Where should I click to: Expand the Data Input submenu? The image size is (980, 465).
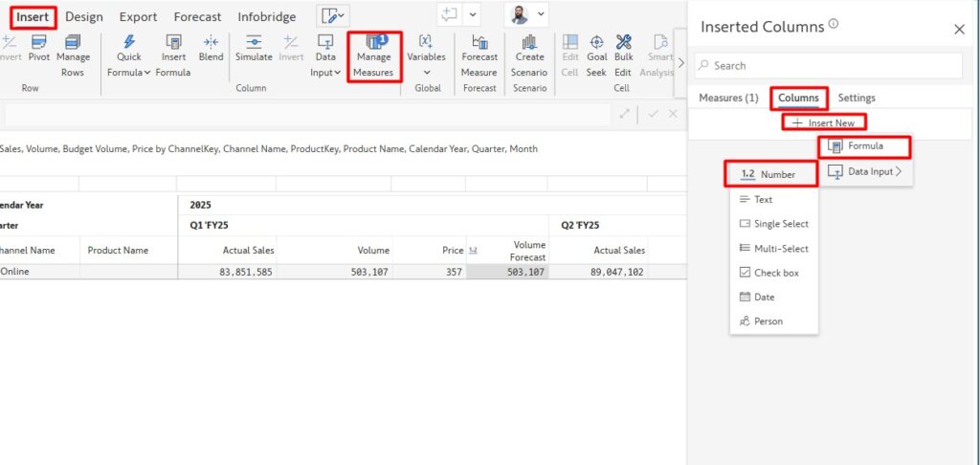click(864, 171)
